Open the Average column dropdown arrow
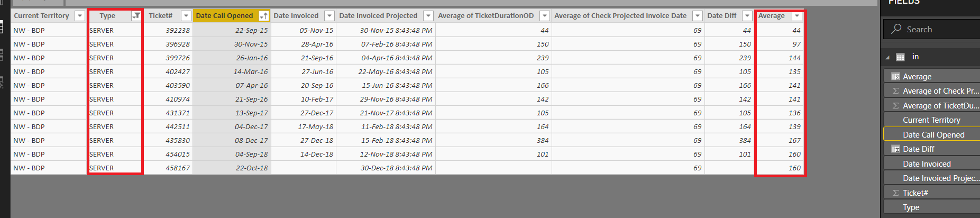Viewport: 980px width, 218px height. [797, 16]
